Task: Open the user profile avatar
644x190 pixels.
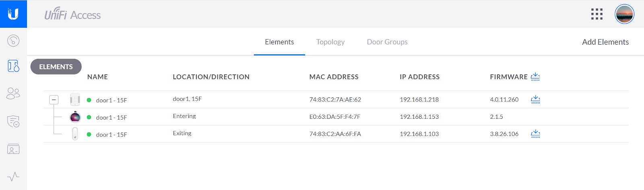Action: click(624, 14)
